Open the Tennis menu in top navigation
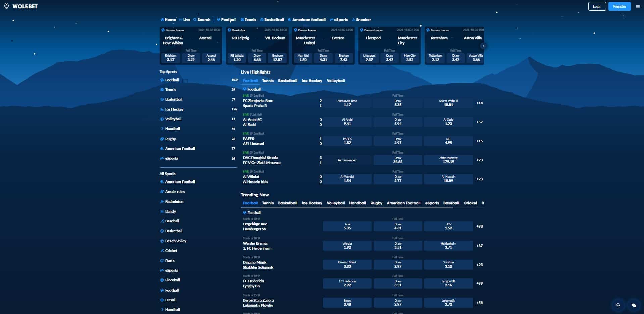Screen dimensions: 644x314 [x=248, y=20]
